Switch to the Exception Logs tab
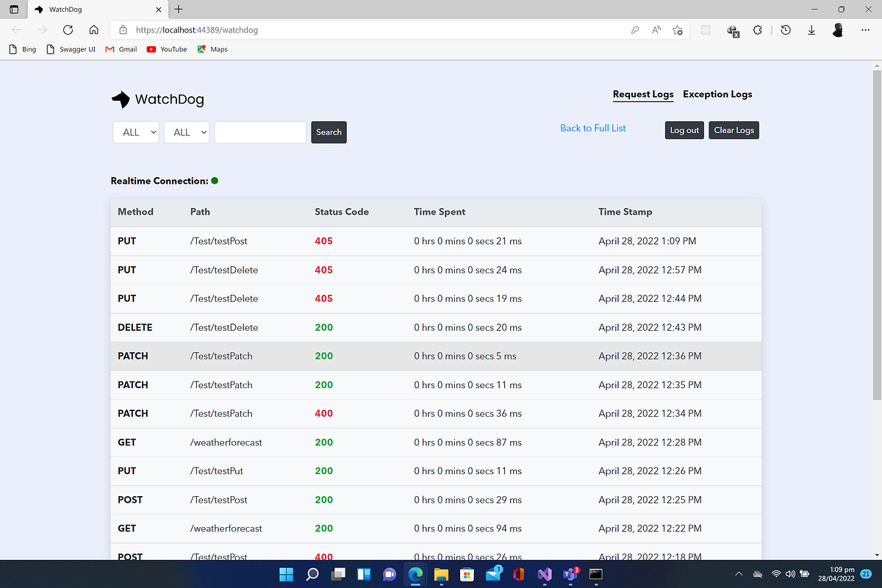This screenshot has height=588, width=882. [x=717, y=94]
